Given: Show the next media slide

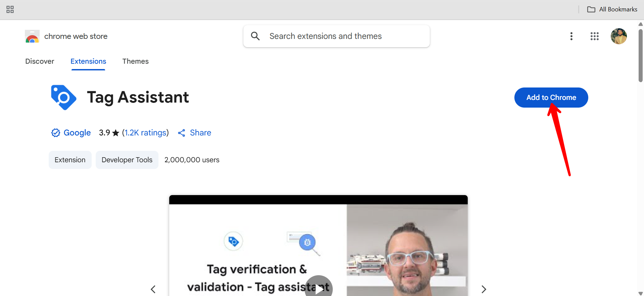Looking at the screenshot, I should (484, 289).
